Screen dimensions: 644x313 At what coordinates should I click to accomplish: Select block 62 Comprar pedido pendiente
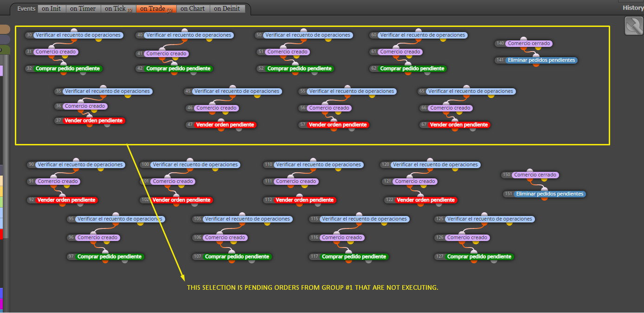(x=408, y=69)
